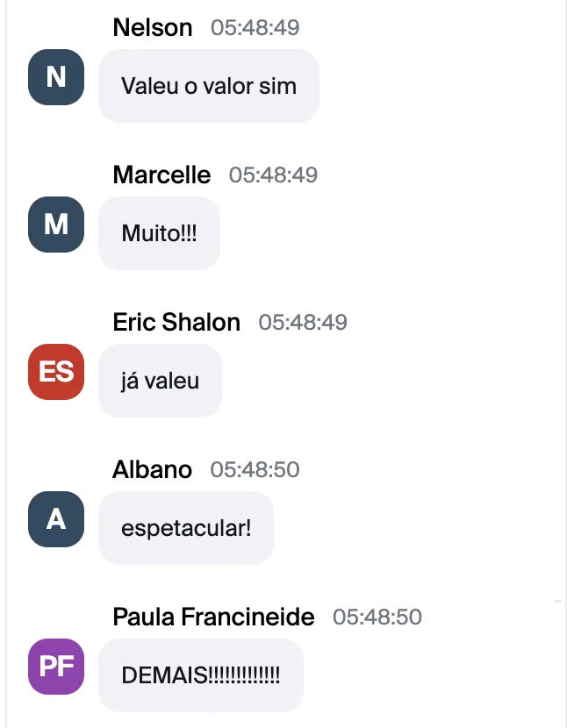Click Albano's "A" avatar icon
Screen dimensions: 567x728
coord(56,519)
